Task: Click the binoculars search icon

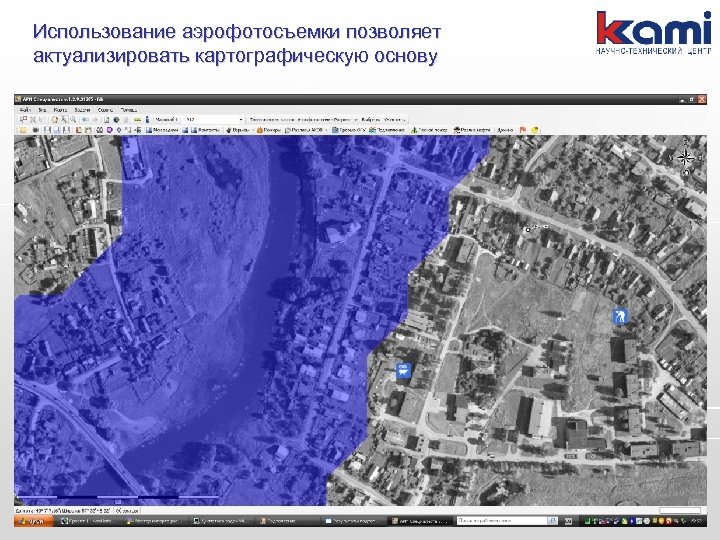Action: point(99,130)
